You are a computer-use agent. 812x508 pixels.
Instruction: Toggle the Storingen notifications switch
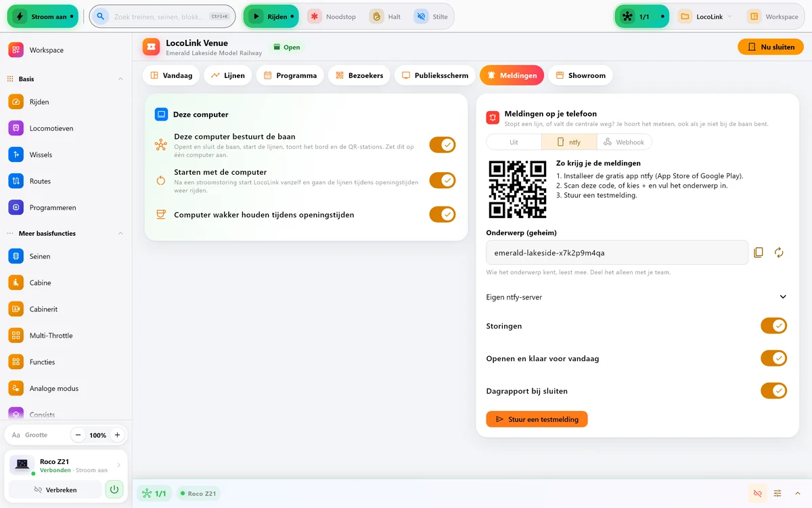[x=774, y=326]
